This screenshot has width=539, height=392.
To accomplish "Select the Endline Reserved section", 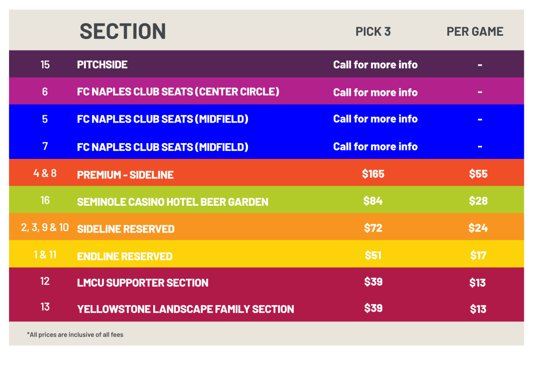I will click(125, 256).
